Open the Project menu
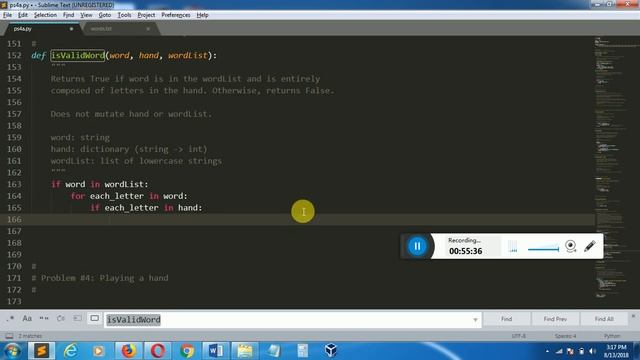The image size is (640, 360). [x=146, y=15]
